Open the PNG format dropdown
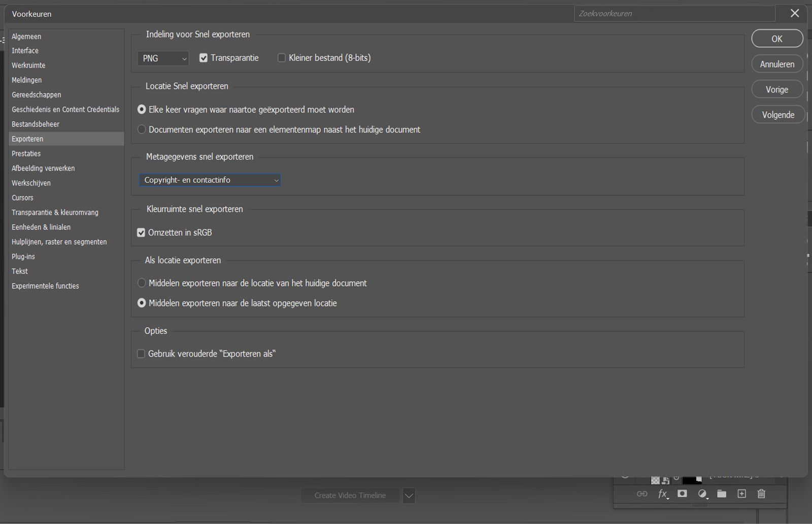Image resolution: width=812 pixels, height=524 pixels. pos(163,58)
